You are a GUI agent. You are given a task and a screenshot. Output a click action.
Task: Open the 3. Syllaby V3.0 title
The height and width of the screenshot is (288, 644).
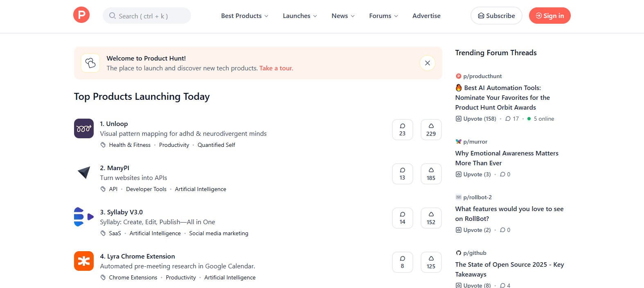tap(122, 212)
